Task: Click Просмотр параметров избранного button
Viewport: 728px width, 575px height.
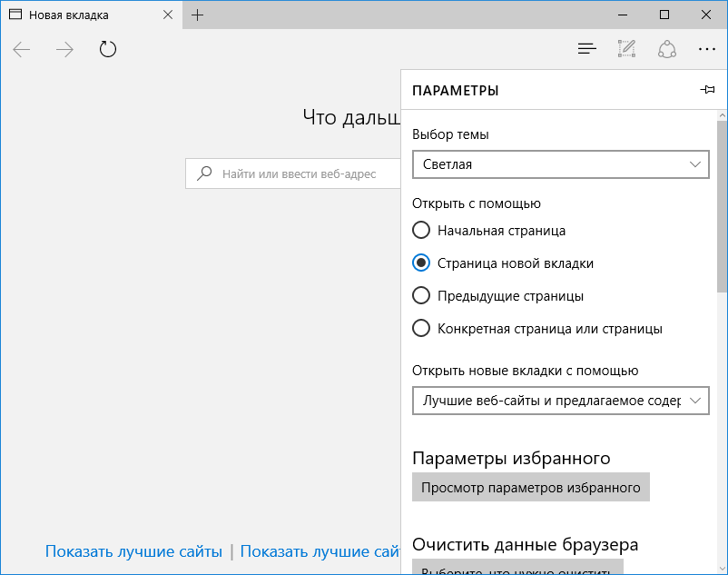Action: [x=531, y=487]
